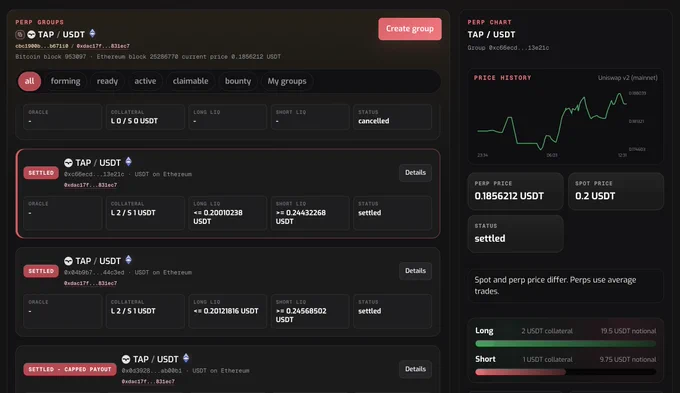Click the copy icon beside header TAP / USDT
Viewport: 680px width, 393px height.
tap(20, 34)
